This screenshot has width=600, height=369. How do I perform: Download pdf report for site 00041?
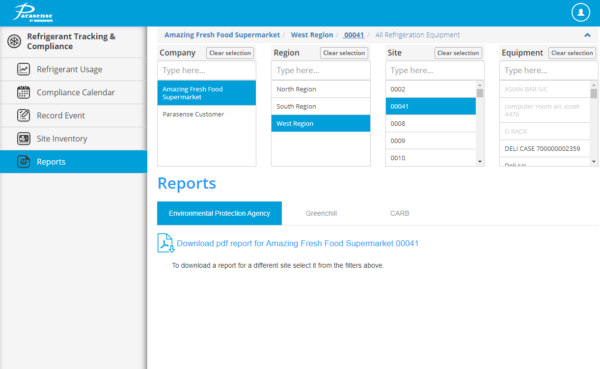297,243
